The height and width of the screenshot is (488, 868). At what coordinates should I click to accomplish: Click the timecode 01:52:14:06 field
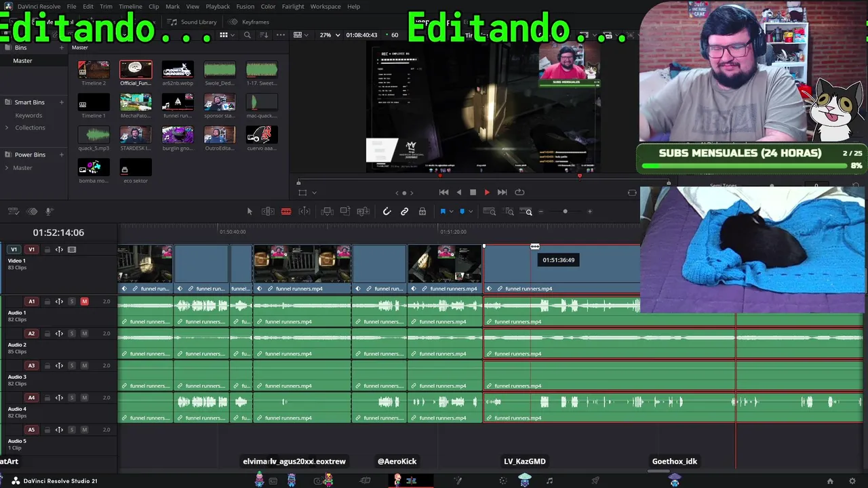(58, 232)
